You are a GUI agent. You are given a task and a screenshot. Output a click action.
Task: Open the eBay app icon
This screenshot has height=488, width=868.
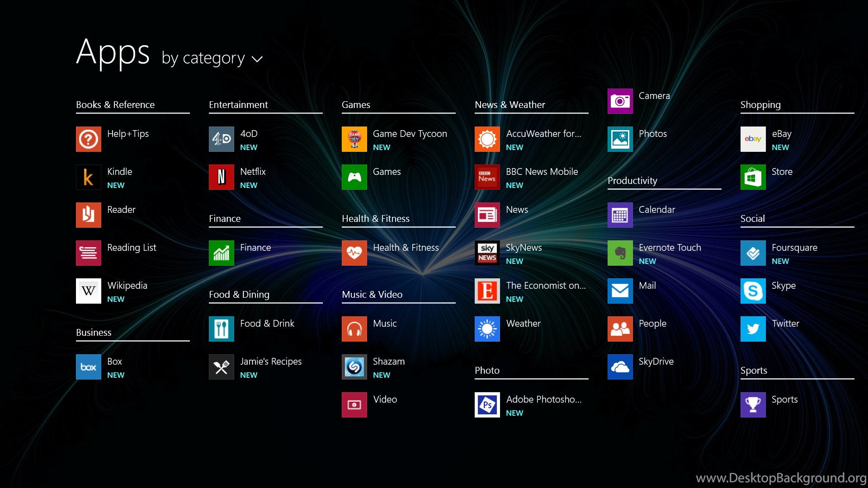click(x=753, y=139)
